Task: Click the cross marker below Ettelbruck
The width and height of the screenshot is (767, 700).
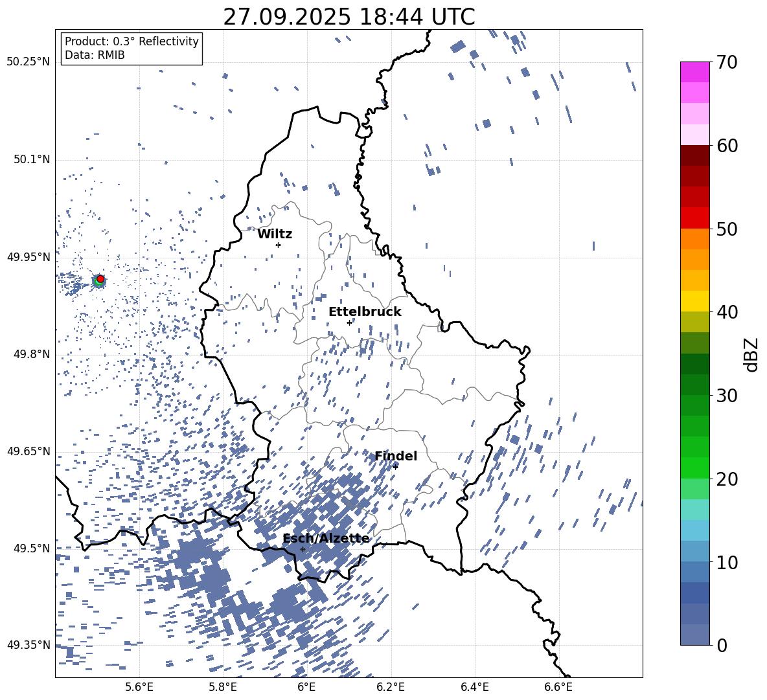Action: coord(349,322)
